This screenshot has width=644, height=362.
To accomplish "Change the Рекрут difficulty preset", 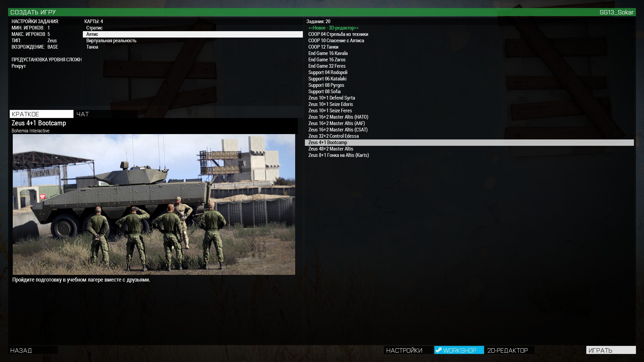I will [x=19, y=66].
